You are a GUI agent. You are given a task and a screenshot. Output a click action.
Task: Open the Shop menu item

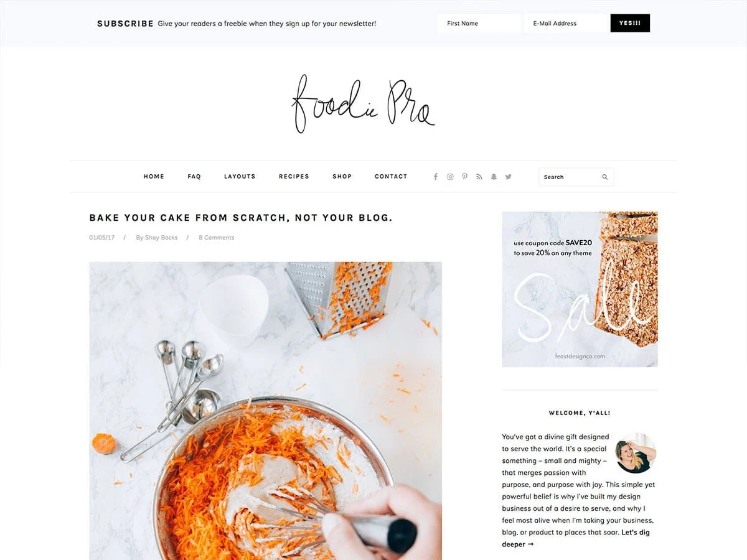coord(342,177)
